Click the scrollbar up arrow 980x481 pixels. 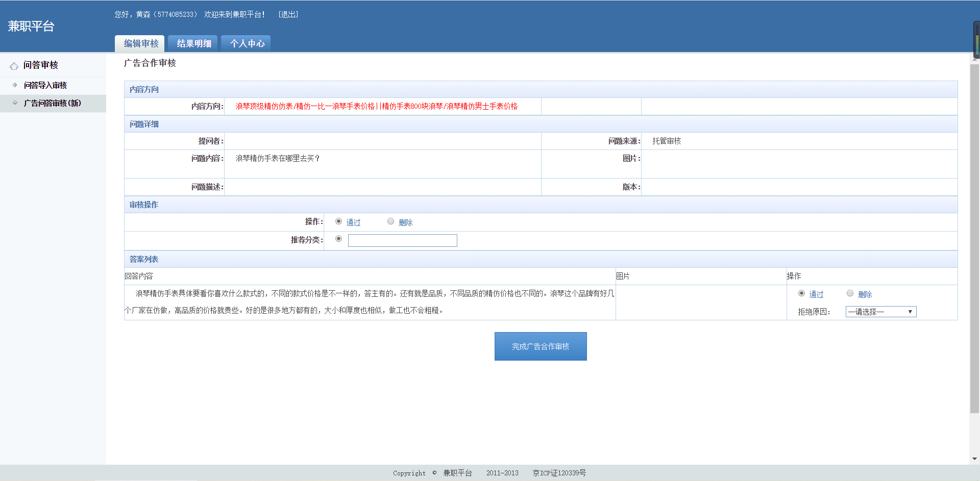point(974,58)
